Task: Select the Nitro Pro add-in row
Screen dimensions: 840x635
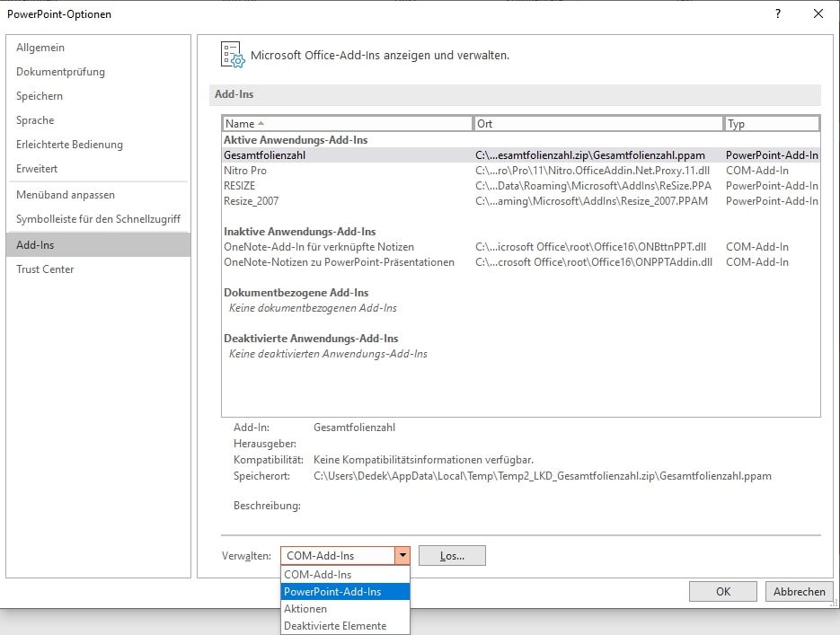Action: coord(245,171)
